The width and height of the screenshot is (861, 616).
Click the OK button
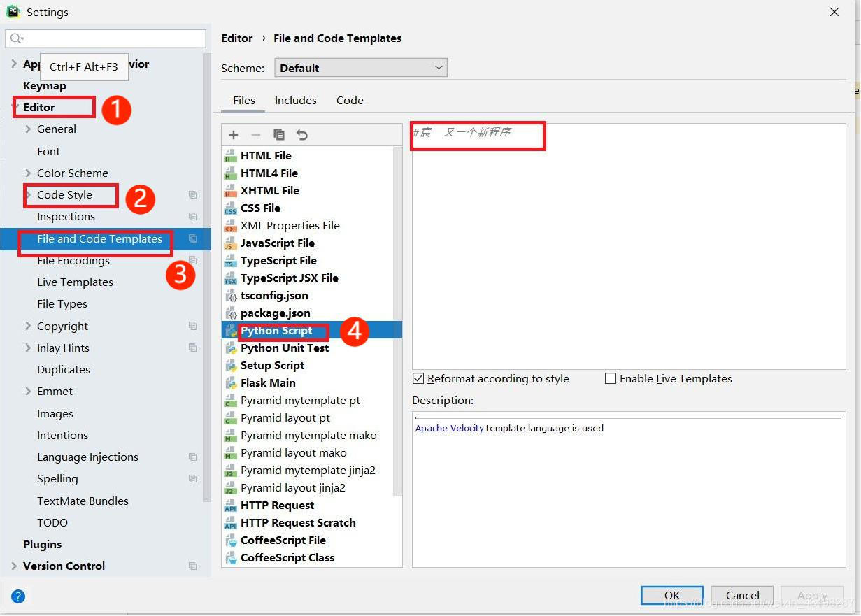point(672,596)
